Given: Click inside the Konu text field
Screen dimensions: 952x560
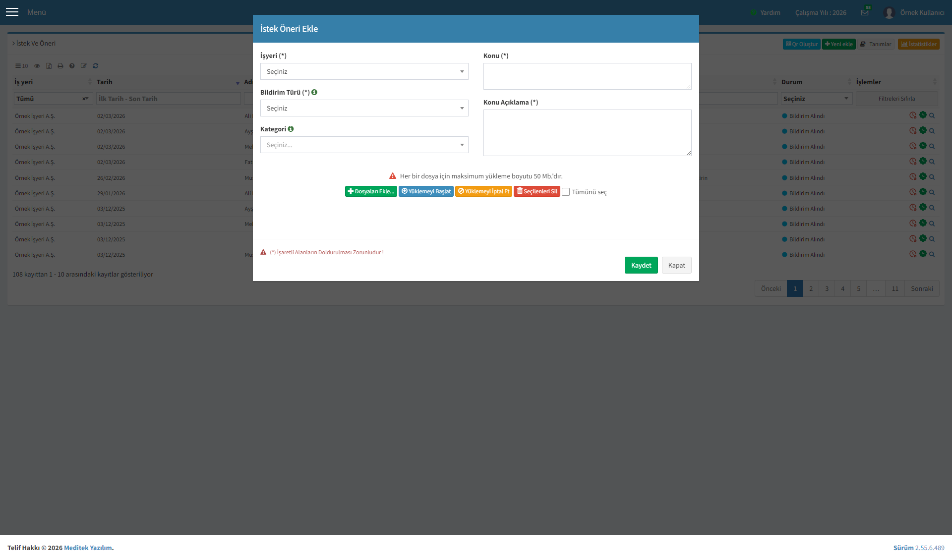Looking at the screenshot, I should click(588, 76).
